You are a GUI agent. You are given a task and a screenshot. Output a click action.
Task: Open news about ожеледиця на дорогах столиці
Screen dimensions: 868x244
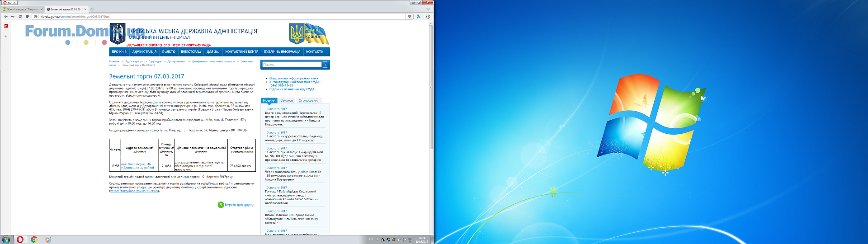[294, 138]
